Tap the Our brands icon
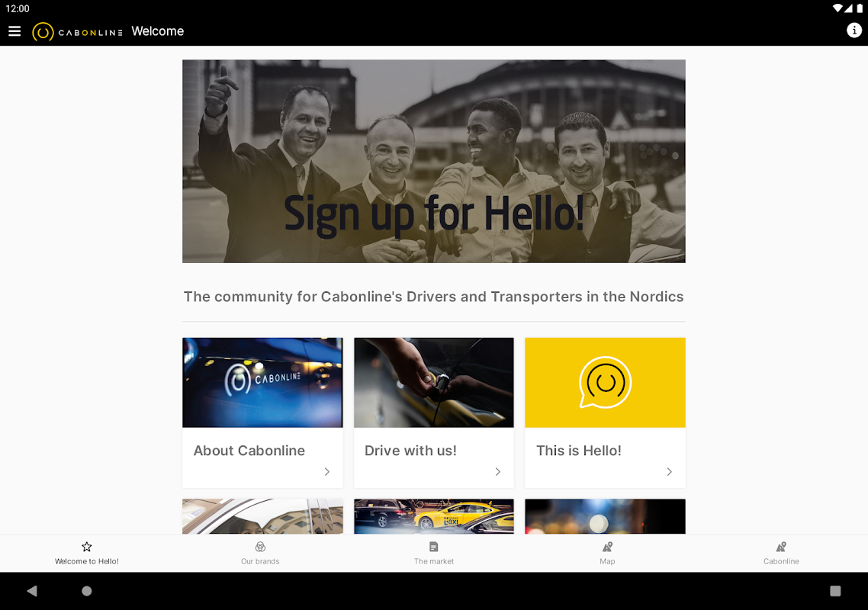This screenshot has width=868, height=610. point(260,547)
